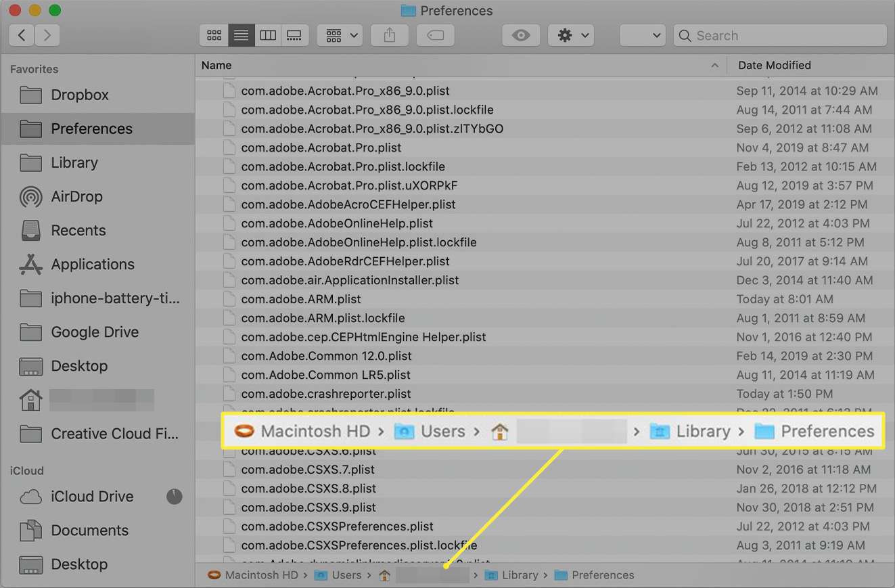
Task: Open the Action gear dropdown menu
Action: click(x=571, y=36)
